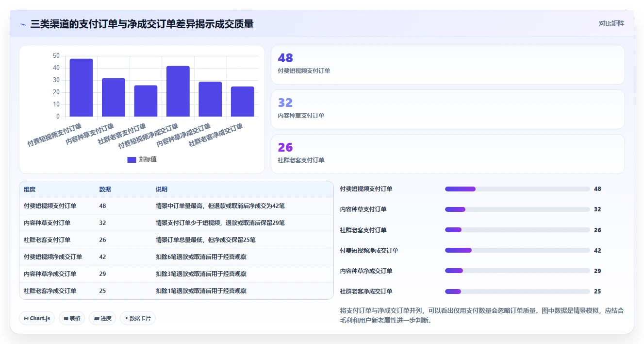Click the 付费短视频支付订单 bar in chart
Viewport: 644px width, 344px height.
click(x=81, y=87)
